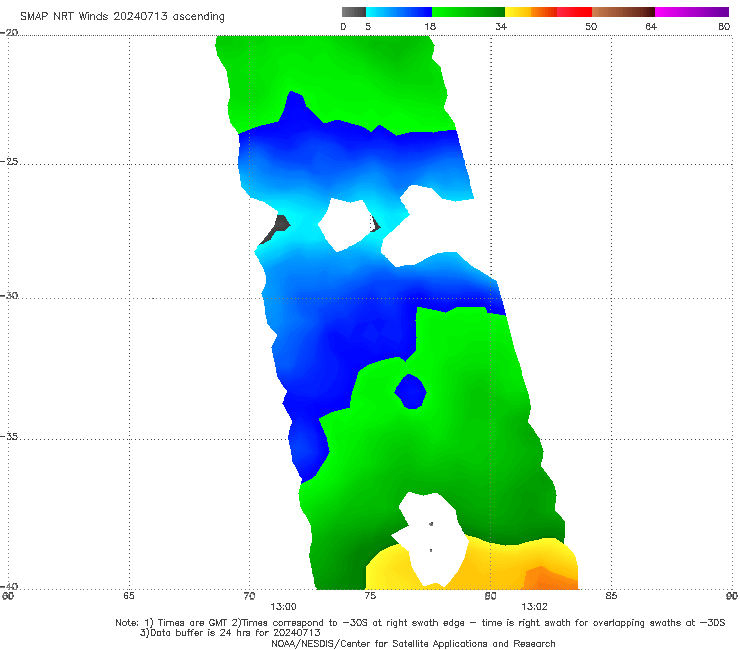Click the rightmost color scale label '80'
Screen dimensions: 740x650
724,26
